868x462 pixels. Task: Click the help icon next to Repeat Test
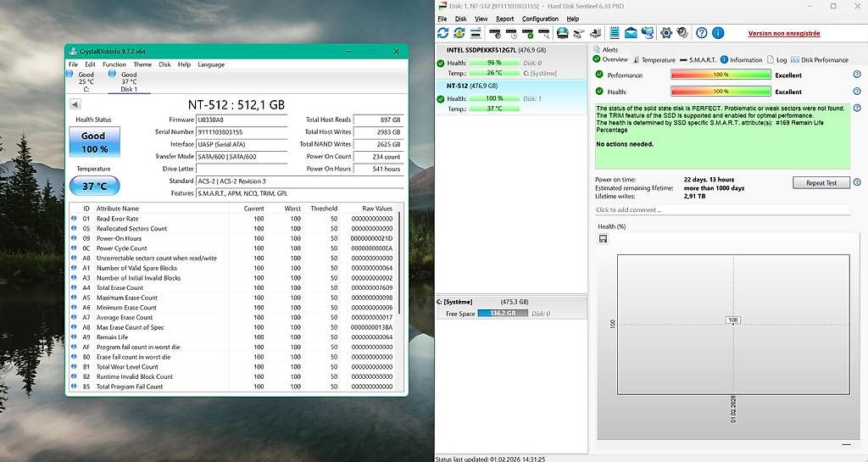tap(857, 182)
